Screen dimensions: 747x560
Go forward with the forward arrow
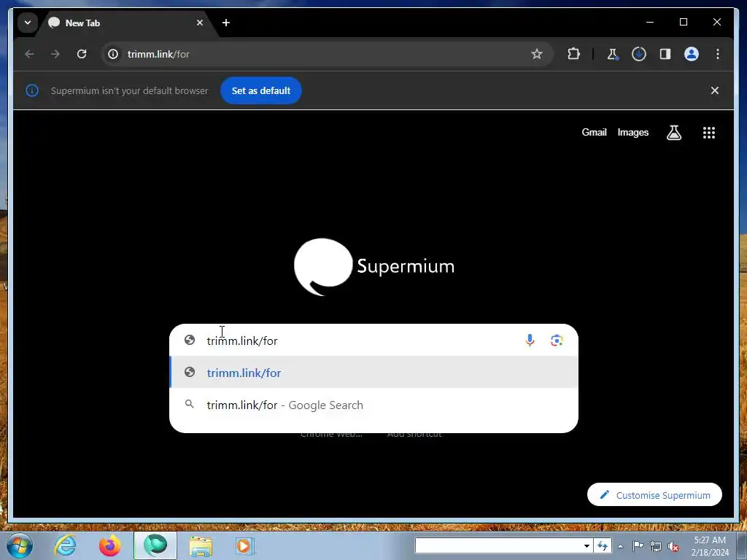tap(55, 54)
